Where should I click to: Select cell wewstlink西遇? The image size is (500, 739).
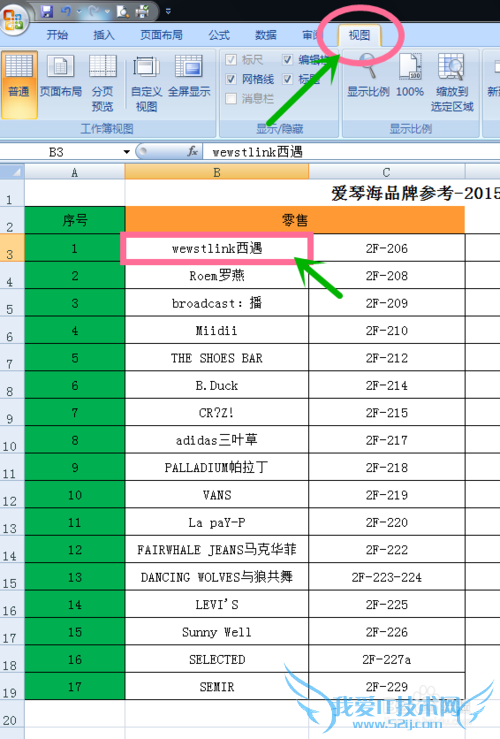(217, 248)
